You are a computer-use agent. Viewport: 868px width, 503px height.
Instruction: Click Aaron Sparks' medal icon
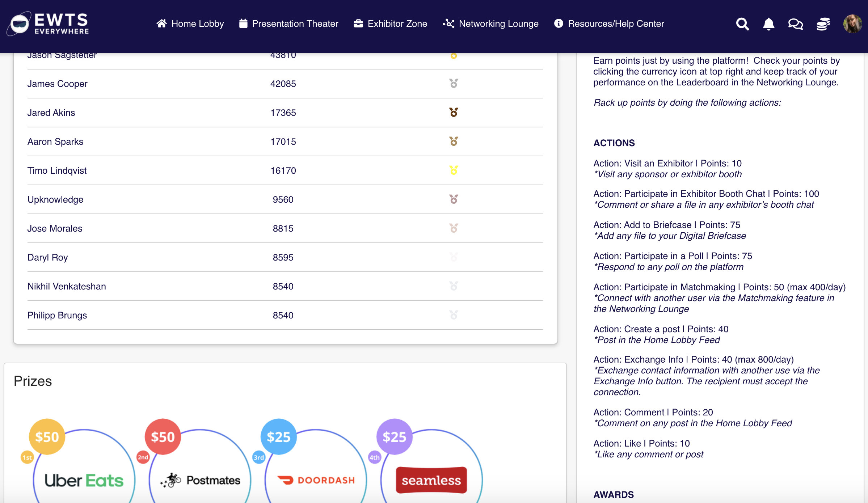[454, 141]
